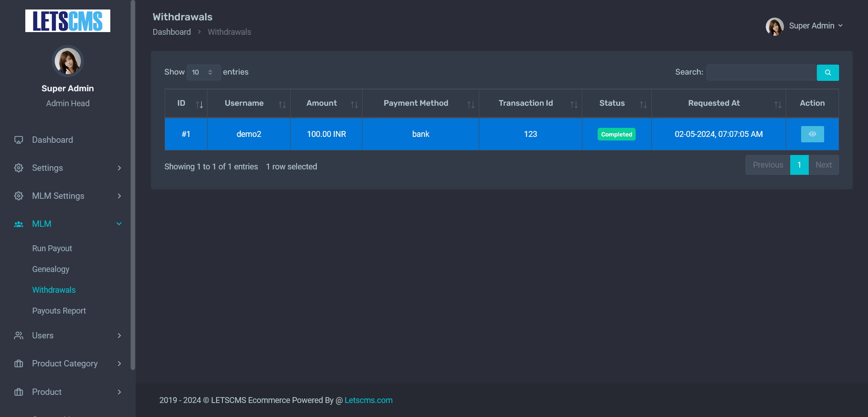Click the LETSCMS logo
The width and height of the screenshot is (868, 417).
click(68, 21)
